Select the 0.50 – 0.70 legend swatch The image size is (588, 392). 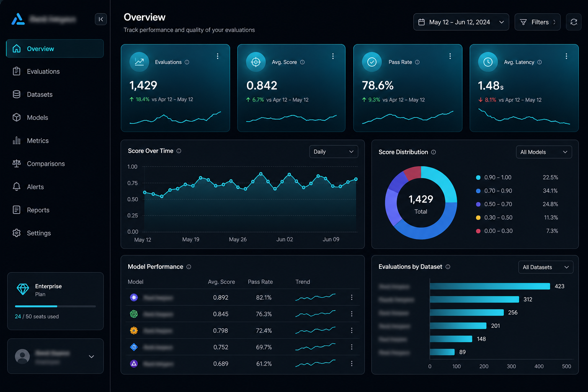tap(478, 204)
